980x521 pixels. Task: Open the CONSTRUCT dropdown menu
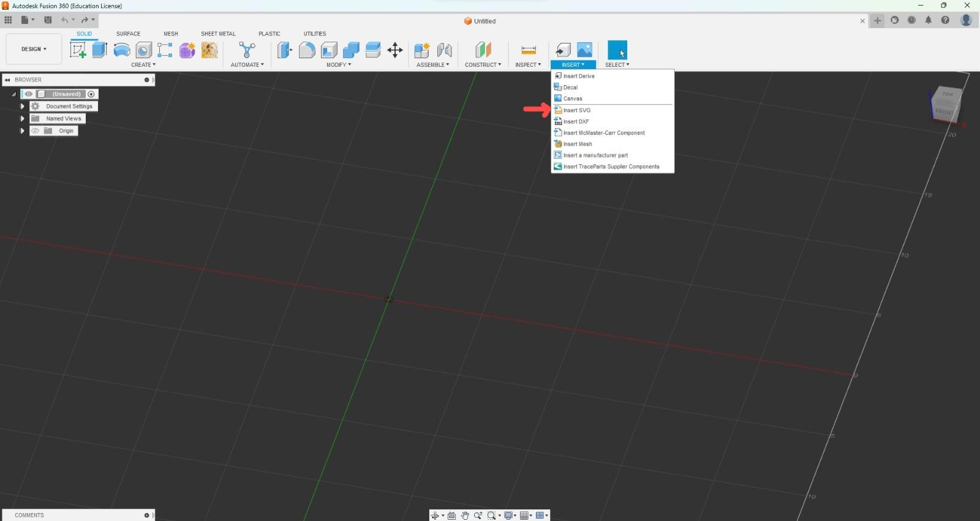[483, 65]
